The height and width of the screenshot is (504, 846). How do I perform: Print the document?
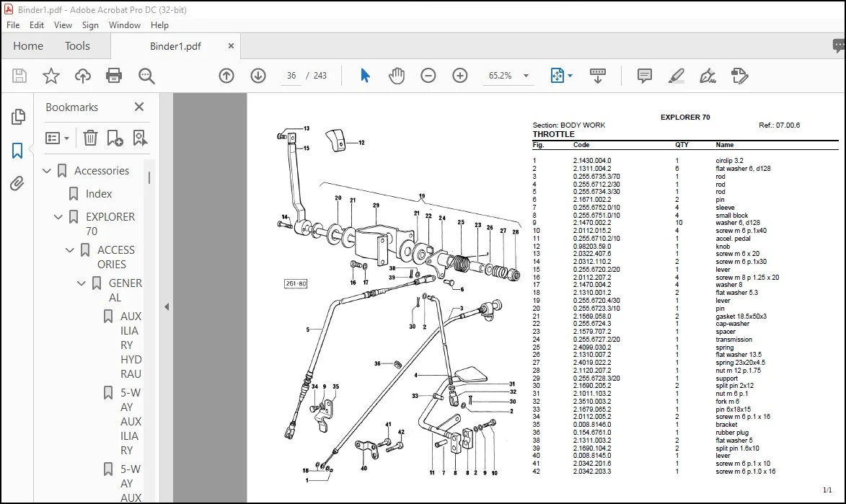114,76
